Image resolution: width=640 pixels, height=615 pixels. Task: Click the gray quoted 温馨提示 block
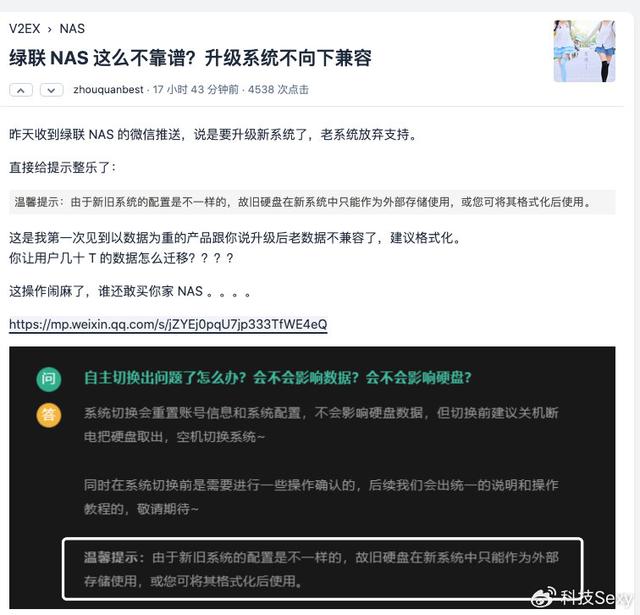[312, 202]
